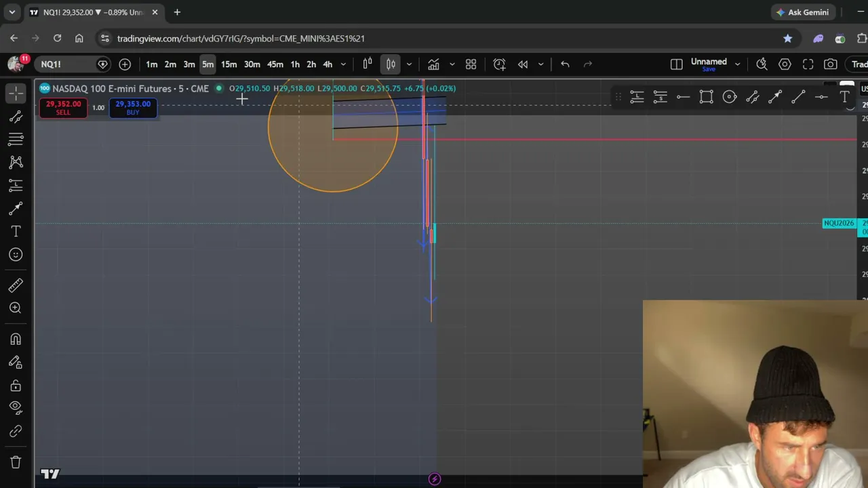Viewport: 868px width, 488px height.
Task: Select the candles chart style icon
Action: [391, 64]
